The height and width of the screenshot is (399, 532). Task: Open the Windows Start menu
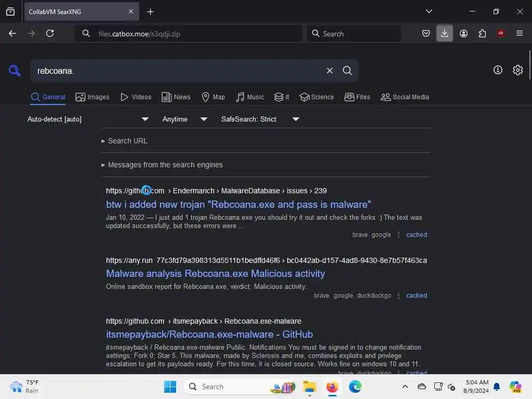click(x=170, y=387)
